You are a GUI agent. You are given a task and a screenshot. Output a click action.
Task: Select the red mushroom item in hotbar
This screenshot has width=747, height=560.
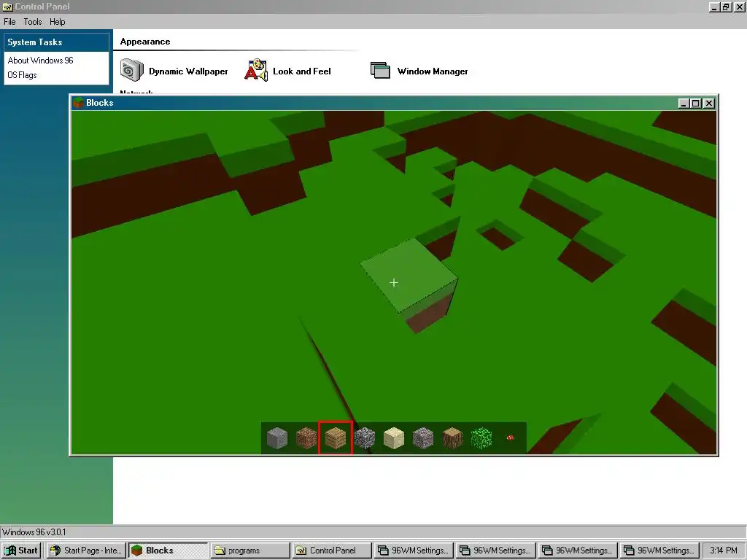click(x=510, y=437)
